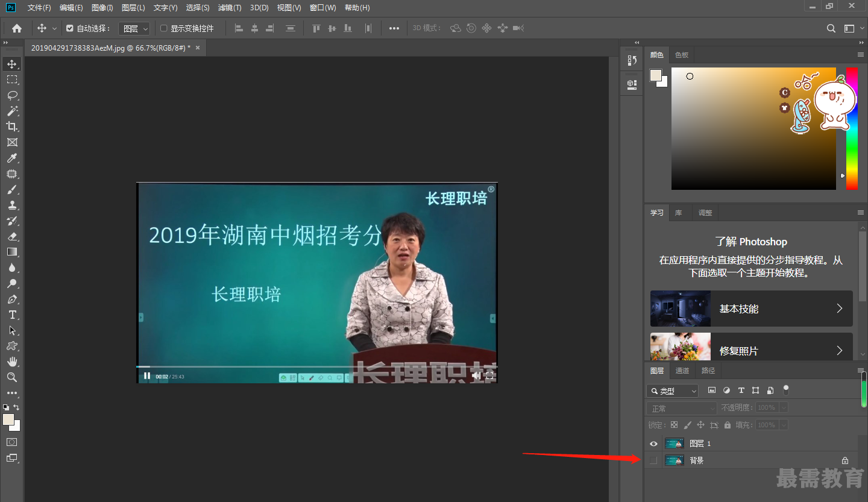Open the 类型 layer filter dropdown
Viewport: 868px width, 502px height.
tap(673, 391)
